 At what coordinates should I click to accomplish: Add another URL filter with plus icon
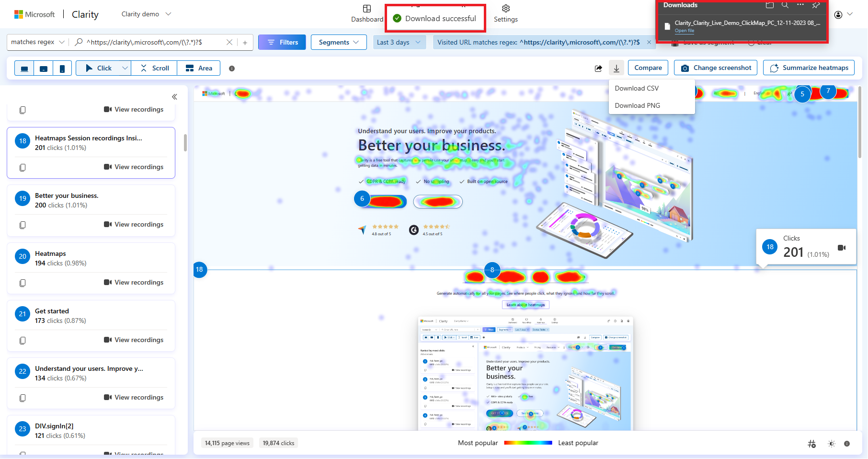point(245,42)
